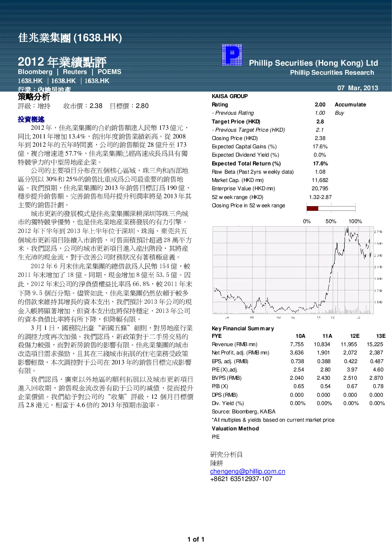
Task: Click the page indicator 1 of 1
Action: click(x=196, y=539)
